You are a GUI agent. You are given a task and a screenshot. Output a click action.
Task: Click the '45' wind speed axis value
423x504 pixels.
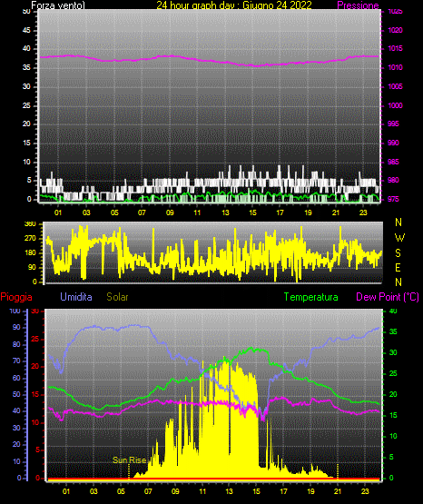[x=26, y=30]
